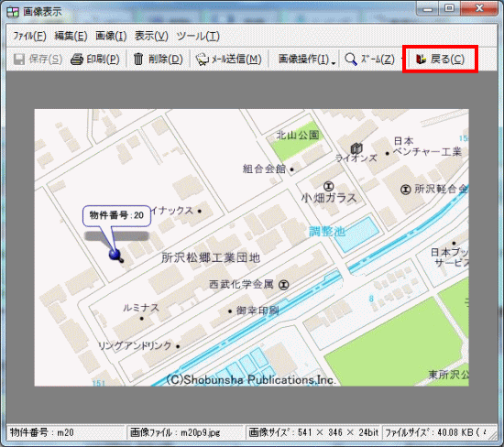Click the 物件番号:20 map callout
Viewport: 504px width, 447px height.
[116, 215]
